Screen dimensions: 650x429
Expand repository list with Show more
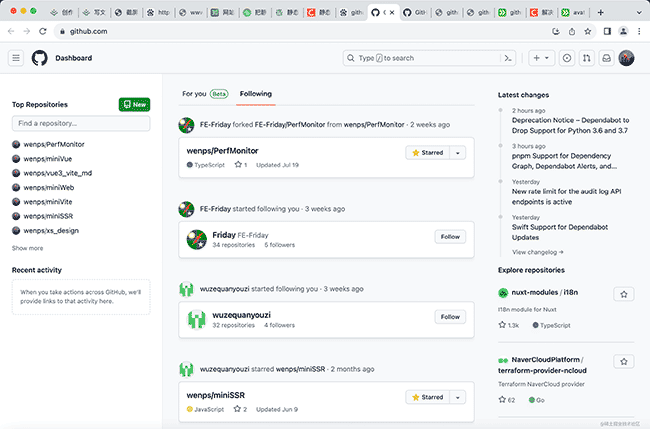[x=27, y=248]
